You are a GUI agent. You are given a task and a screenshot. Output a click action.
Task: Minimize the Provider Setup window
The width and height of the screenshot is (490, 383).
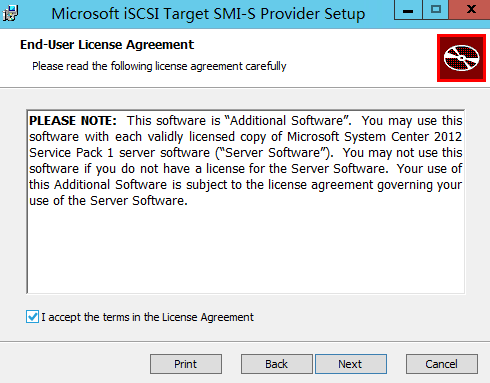pyautogui.click(x=408, y=10)
